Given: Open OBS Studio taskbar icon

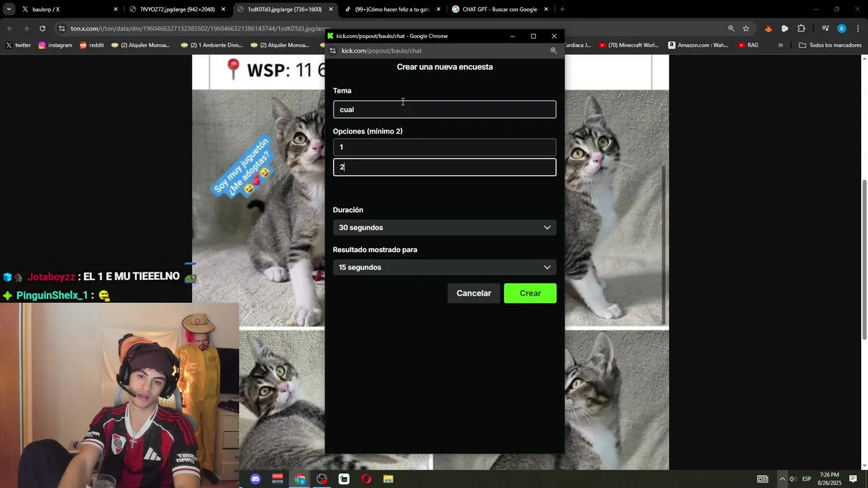Looking at the screenshot, I should 322,479.
